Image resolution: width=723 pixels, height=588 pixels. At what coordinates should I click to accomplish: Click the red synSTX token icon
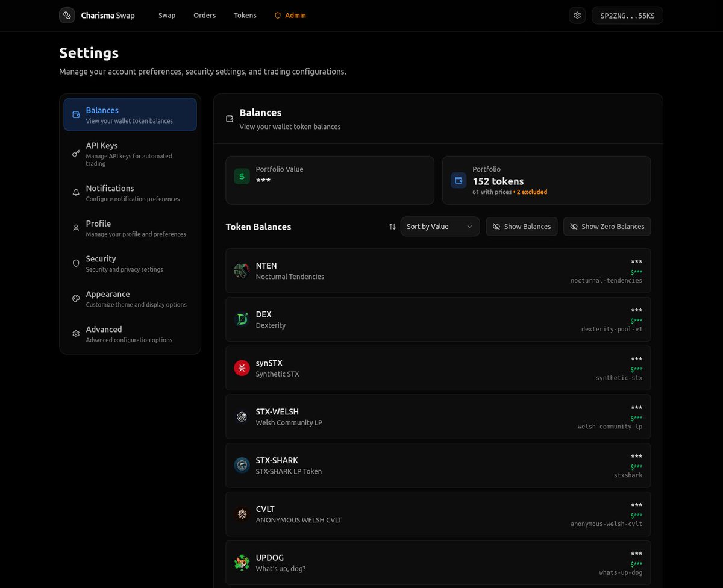(x=242, y=368)
